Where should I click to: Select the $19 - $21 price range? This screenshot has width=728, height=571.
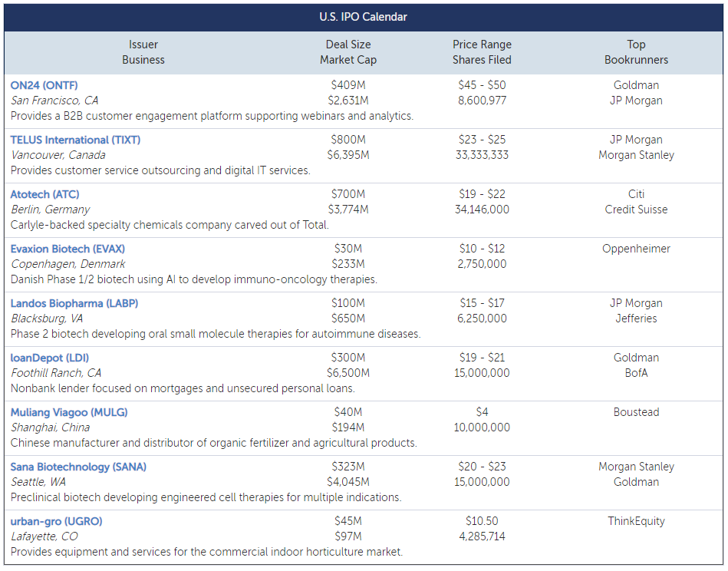(x=482, y=358)
